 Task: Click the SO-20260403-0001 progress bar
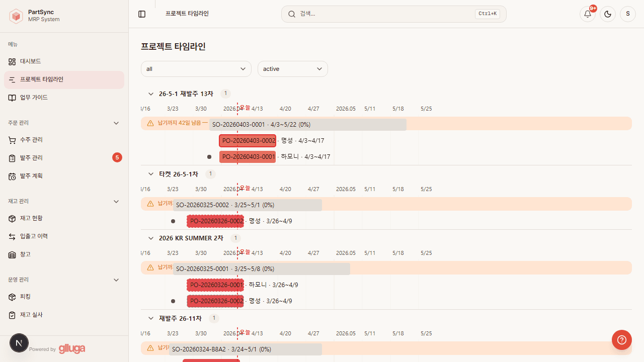(x=307, y=124)
